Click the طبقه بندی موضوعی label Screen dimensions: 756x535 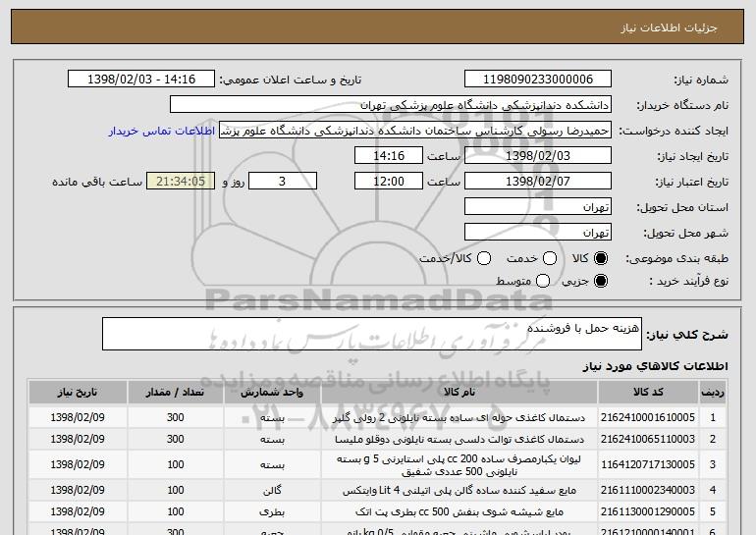coord(676,259)
